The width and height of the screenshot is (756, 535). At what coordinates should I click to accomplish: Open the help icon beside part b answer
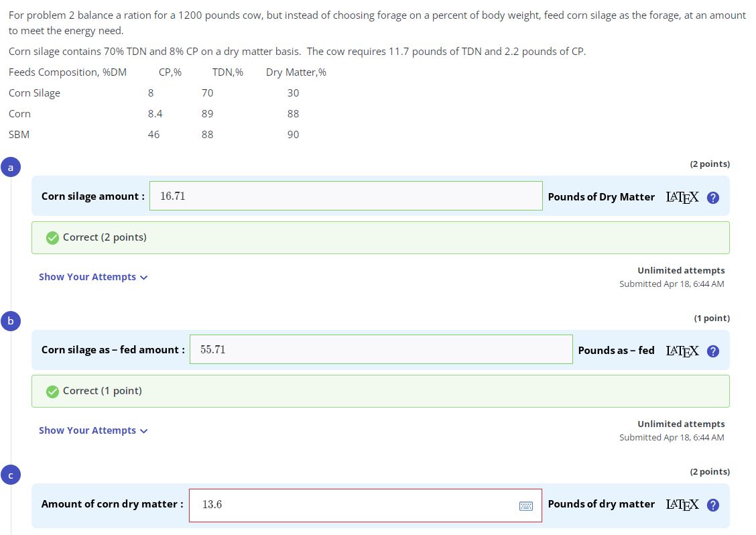pyautogui.click(x=712, y=351)
